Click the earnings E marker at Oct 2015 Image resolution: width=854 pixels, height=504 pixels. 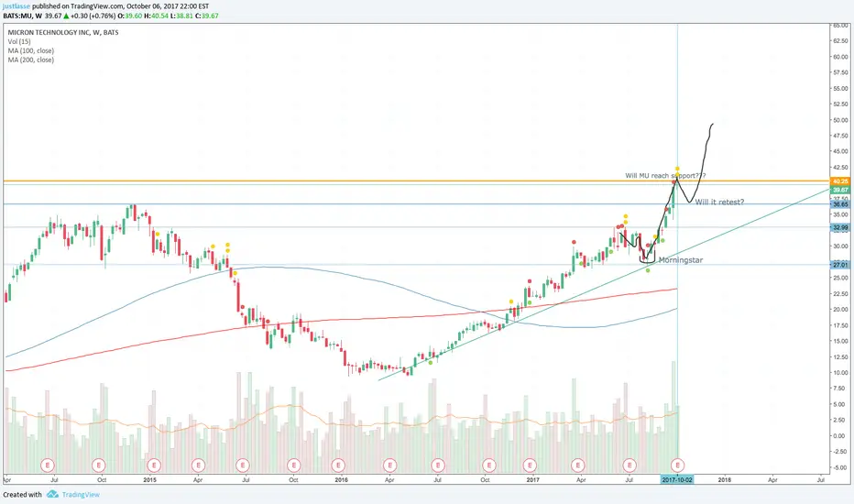point(294,466)
